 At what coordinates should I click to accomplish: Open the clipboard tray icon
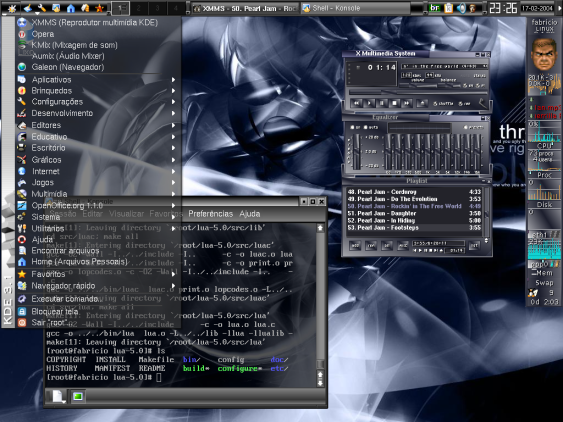448,8
